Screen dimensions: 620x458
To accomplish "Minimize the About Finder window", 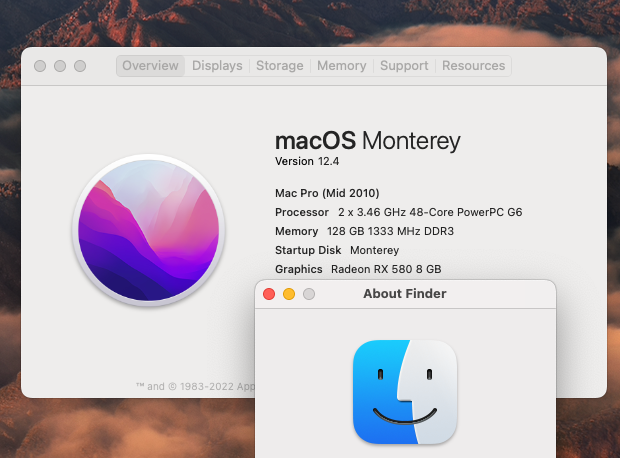I will pyautogui.click(x=289, y=294).
